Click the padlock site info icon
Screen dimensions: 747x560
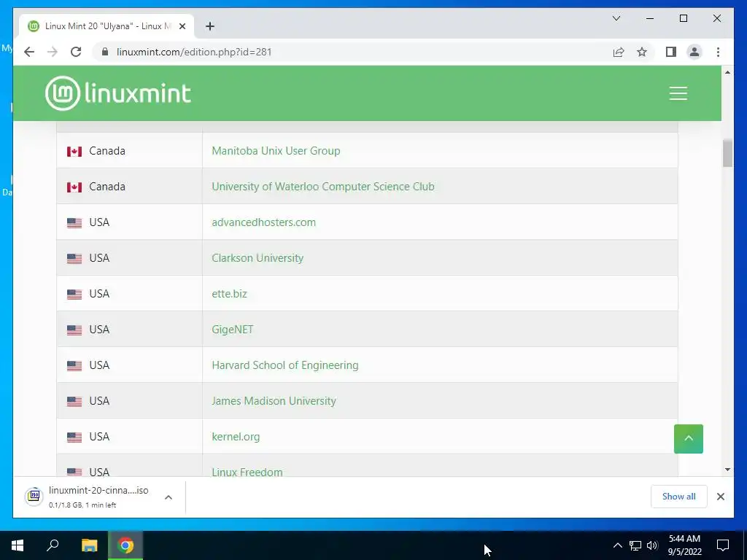click(105, 52)
